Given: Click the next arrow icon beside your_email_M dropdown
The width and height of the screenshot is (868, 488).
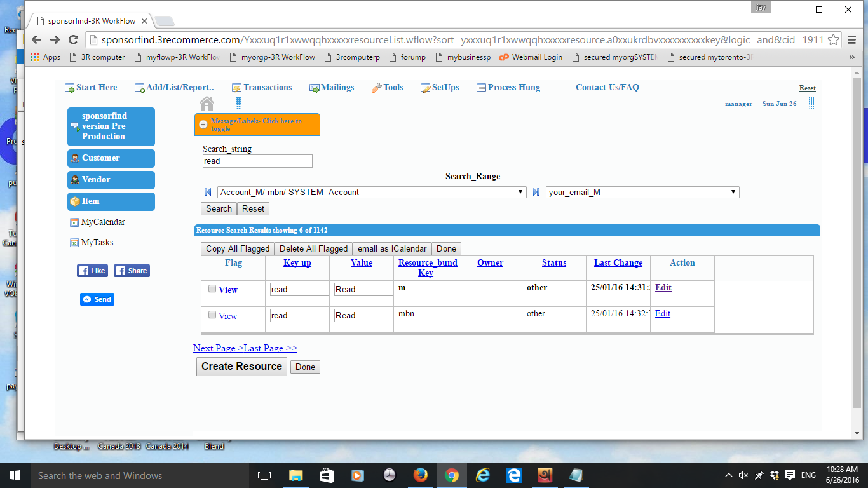Looking at the screenshot, I should coord(536,192).
